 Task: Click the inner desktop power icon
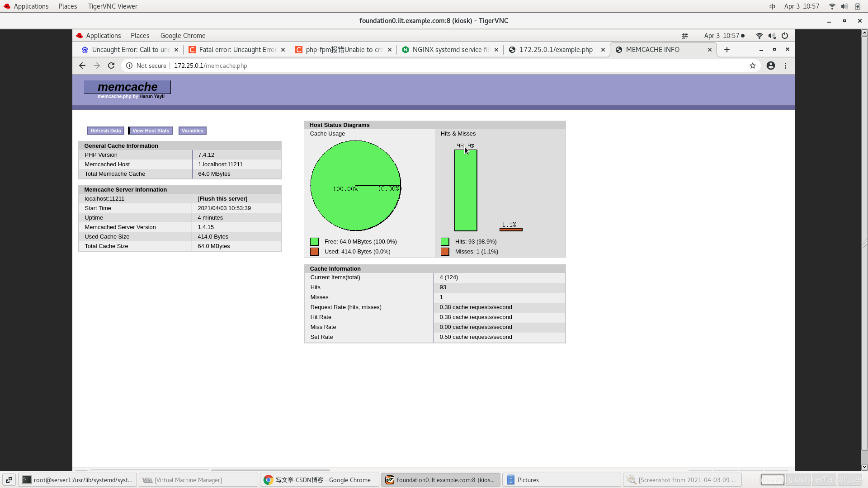click(x=785, y=36)
